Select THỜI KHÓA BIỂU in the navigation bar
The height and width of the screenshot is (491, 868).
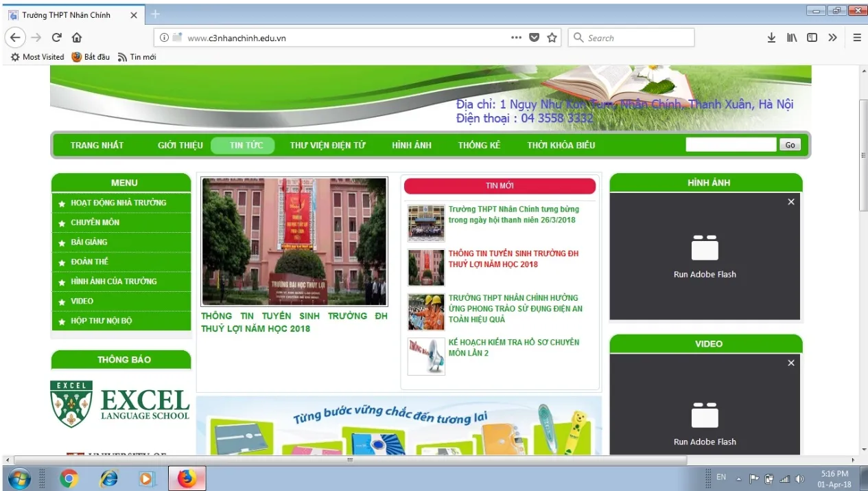(561, 146)
